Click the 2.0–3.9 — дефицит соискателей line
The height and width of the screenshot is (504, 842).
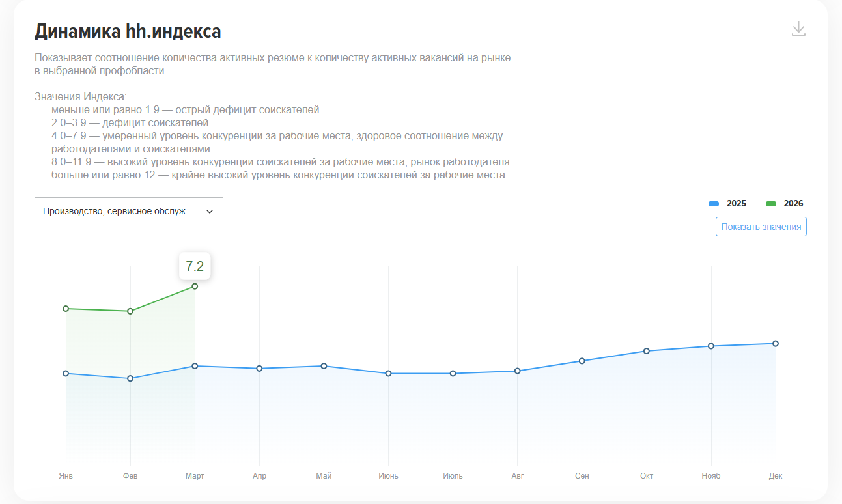click(130, 123)
